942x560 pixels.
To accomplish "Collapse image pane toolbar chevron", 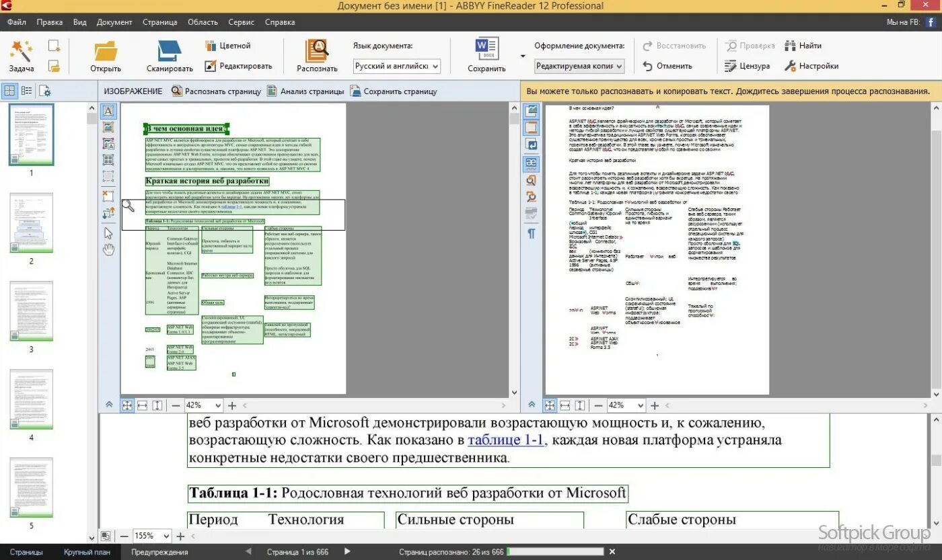I will [109, 405].
